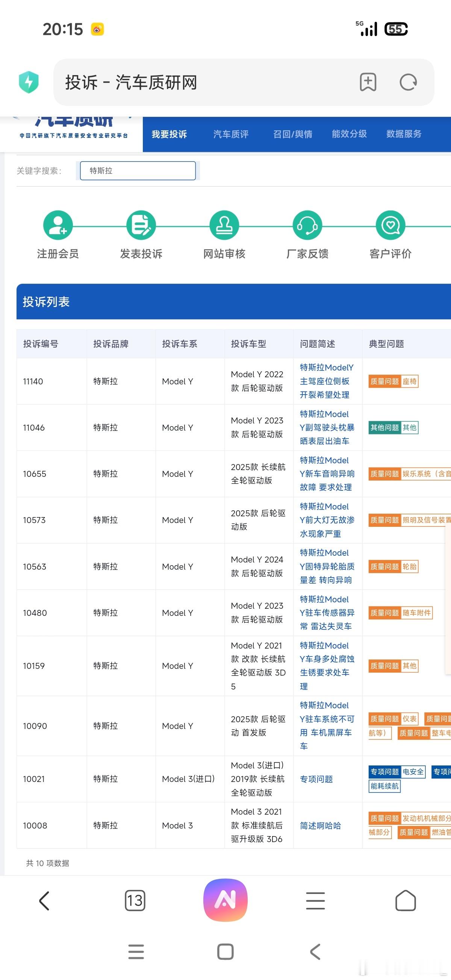Tap the 发表投诉 step icon
Viewport: 451px width, 980px height.
[141, 225]
